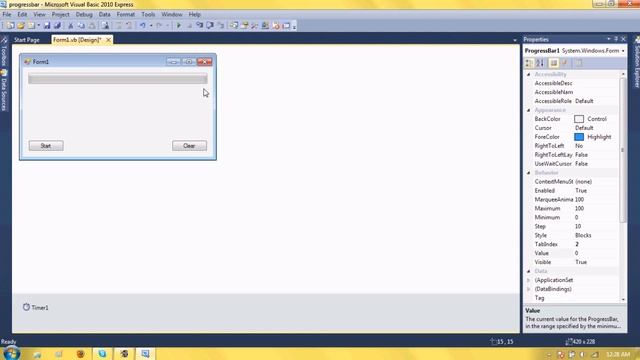
Task: Open the Format menu
Action: [126, 14]
